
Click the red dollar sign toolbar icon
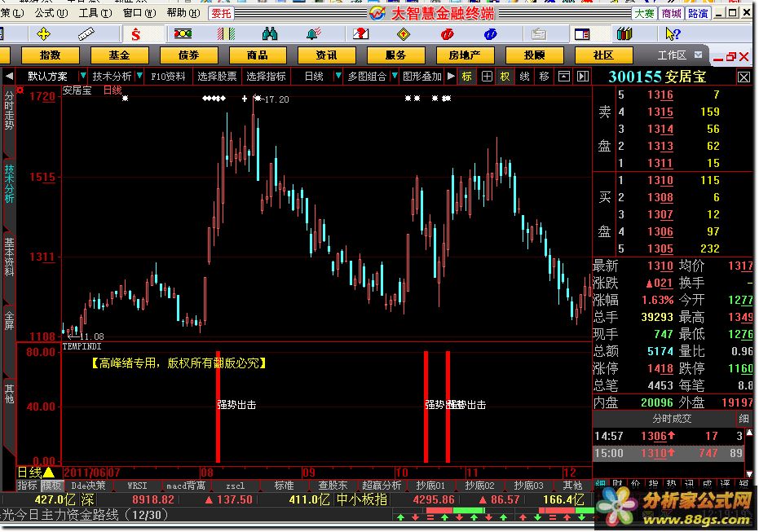(135, 34)
